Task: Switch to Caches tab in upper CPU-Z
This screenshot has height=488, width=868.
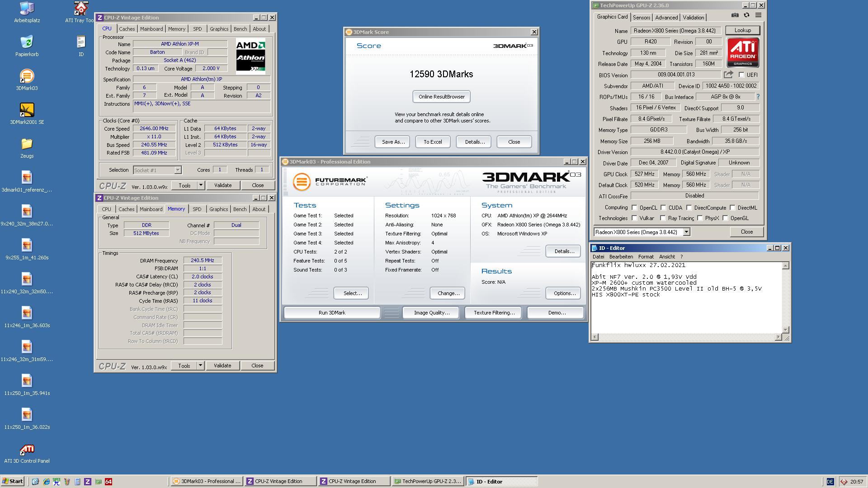Action: tap(127, 29)
